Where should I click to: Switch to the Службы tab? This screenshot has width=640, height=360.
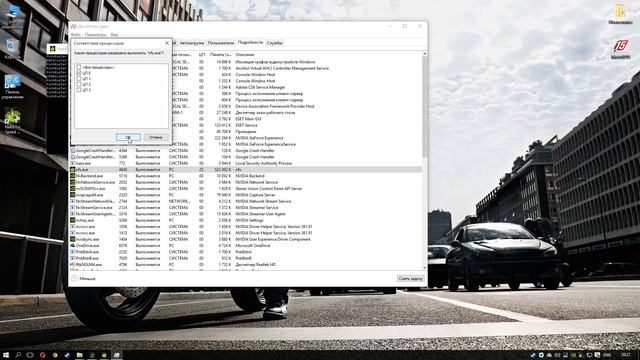(x=274, y=43)
